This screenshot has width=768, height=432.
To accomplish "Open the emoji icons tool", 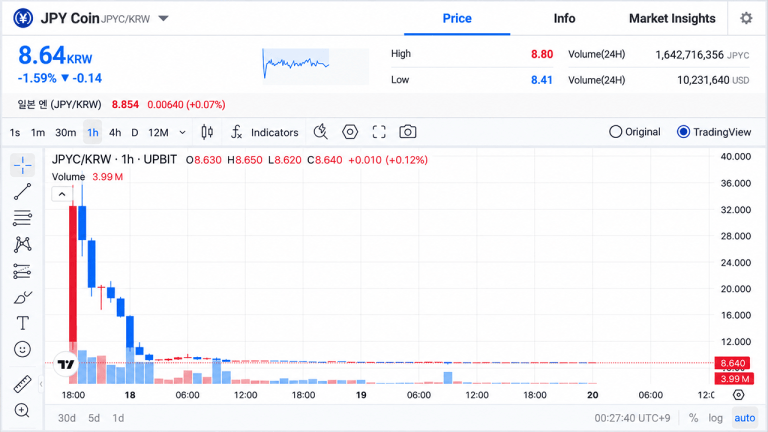I will pyautogui.click(x=23, y=349).
